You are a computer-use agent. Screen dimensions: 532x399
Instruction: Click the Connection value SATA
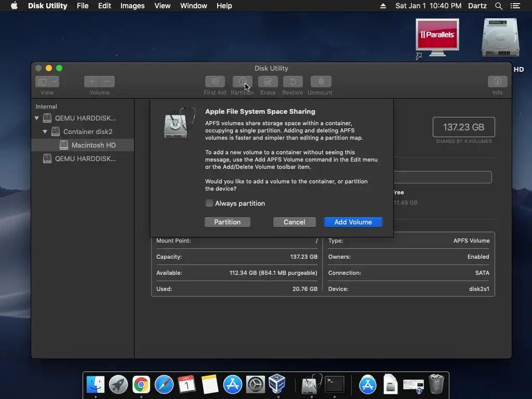point(482,273)
